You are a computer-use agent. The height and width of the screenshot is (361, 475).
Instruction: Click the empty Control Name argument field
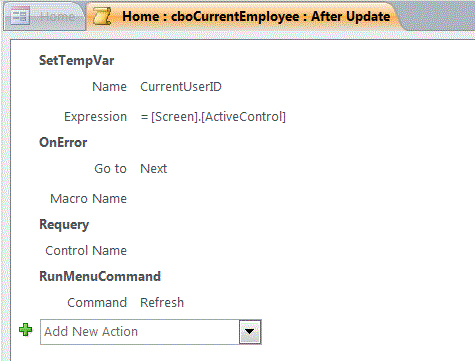pos(233,251)
